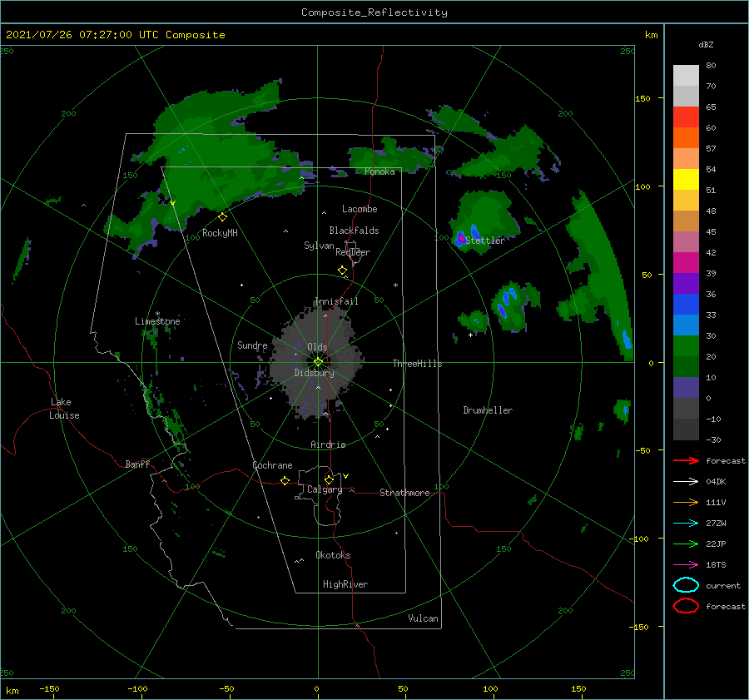Image resolution: width=749 pixels, height=700 pixels.
Task: Click the cyan current ellipse legend icon
Action: pyautogui.click(x=686, y=585)
